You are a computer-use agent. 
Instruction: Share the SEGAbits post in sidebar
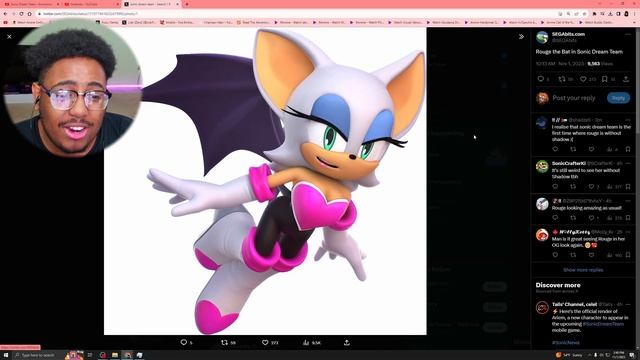(x=626, y=79)
